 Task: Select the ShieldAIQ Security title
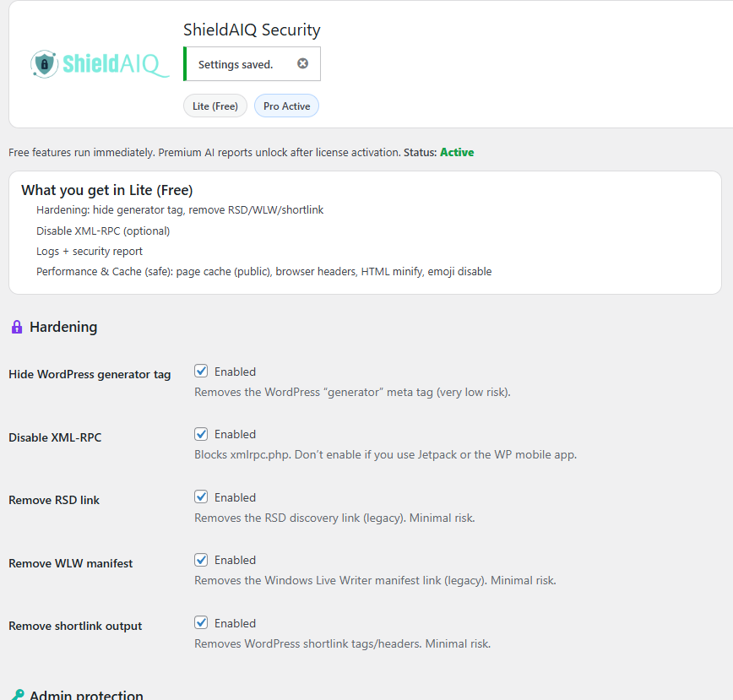252,30
